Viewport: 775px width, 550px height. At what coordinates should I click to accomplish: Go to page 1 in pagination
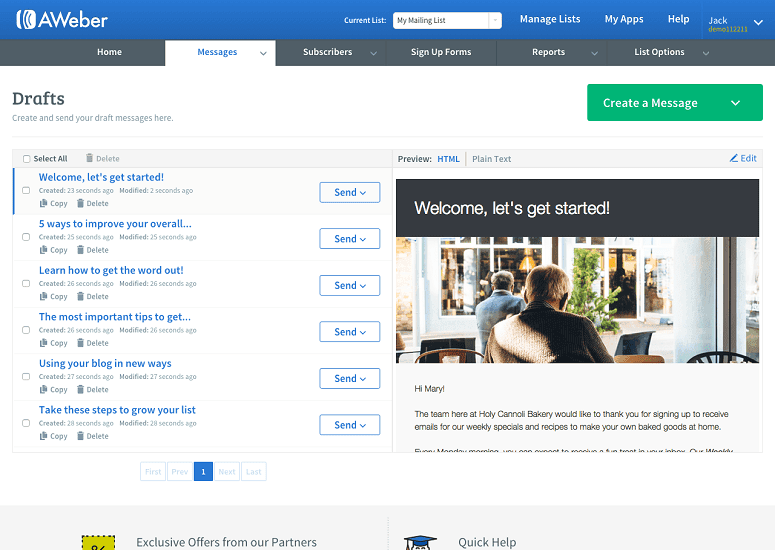pos(203,471)
